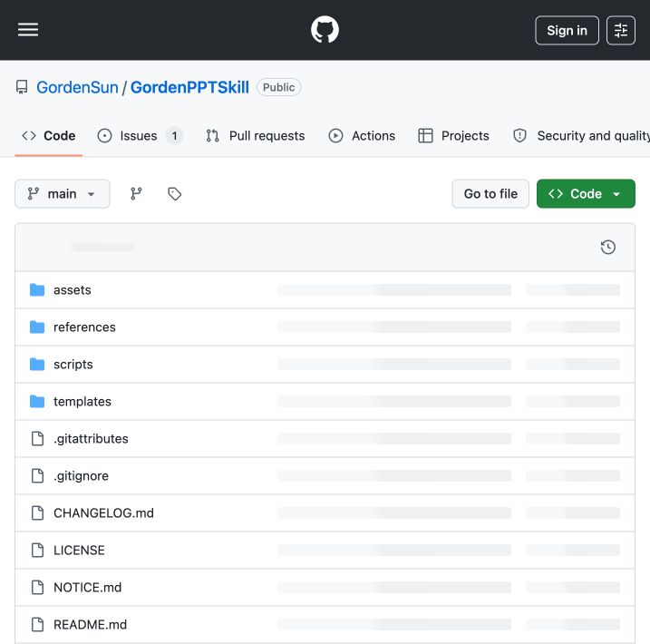
Task: Open the Actions tab
Action: 362,135
